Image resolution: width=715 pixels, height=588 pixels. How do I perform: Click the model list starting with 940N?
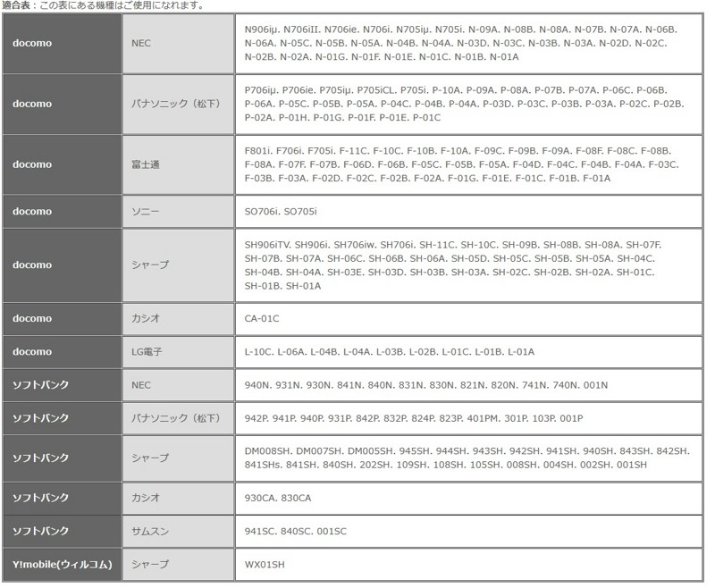[x=425, y=385]
